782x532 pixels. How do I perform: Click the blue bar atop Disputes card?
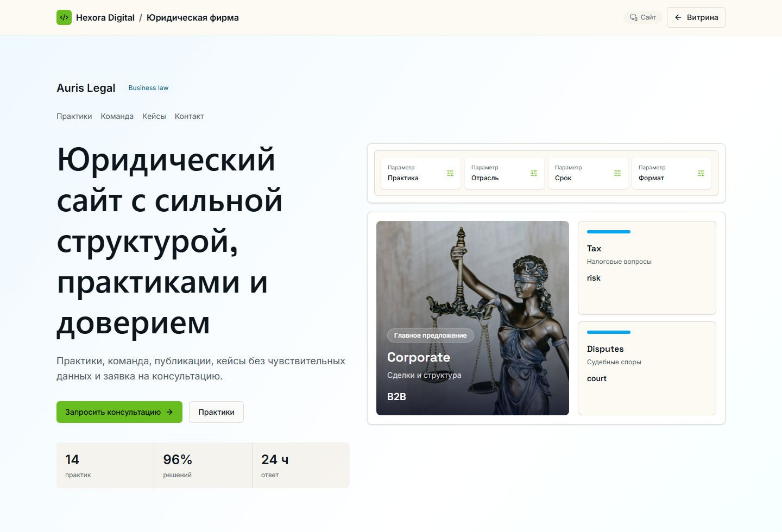609,332
